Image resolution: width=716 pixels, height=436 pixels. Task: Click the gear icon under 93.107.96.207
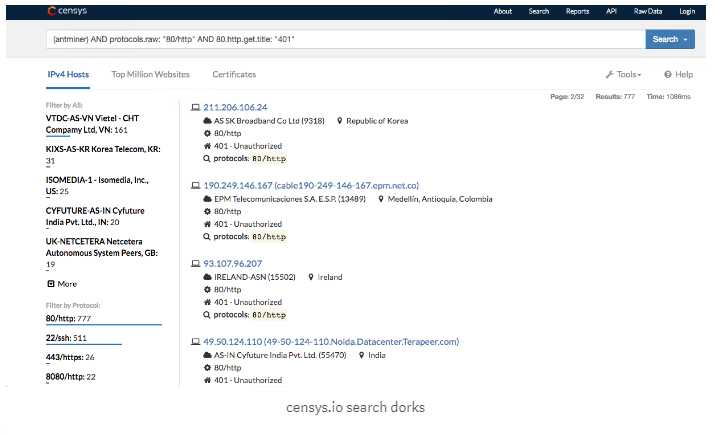pos(207,289)
